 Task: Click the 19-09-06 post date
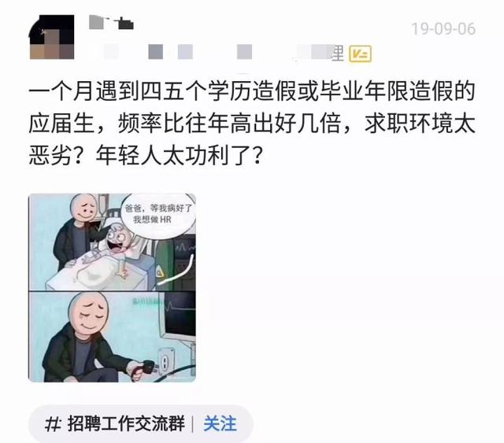point(443,29)
